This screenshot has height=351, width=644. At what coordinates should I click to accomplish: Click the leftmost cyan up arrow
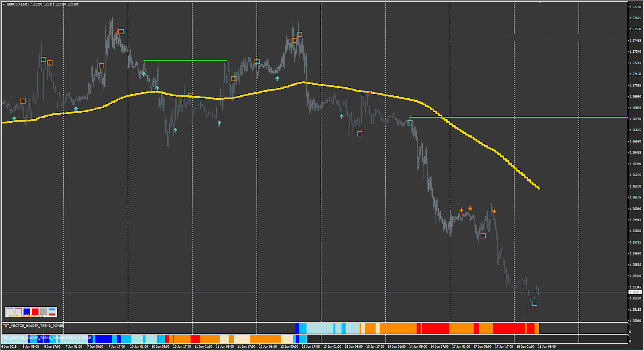pyautogui.click(x=14, y=119)
